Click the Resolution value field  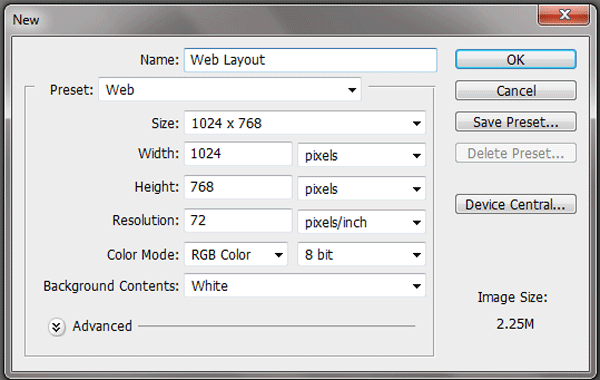point(238,220)
